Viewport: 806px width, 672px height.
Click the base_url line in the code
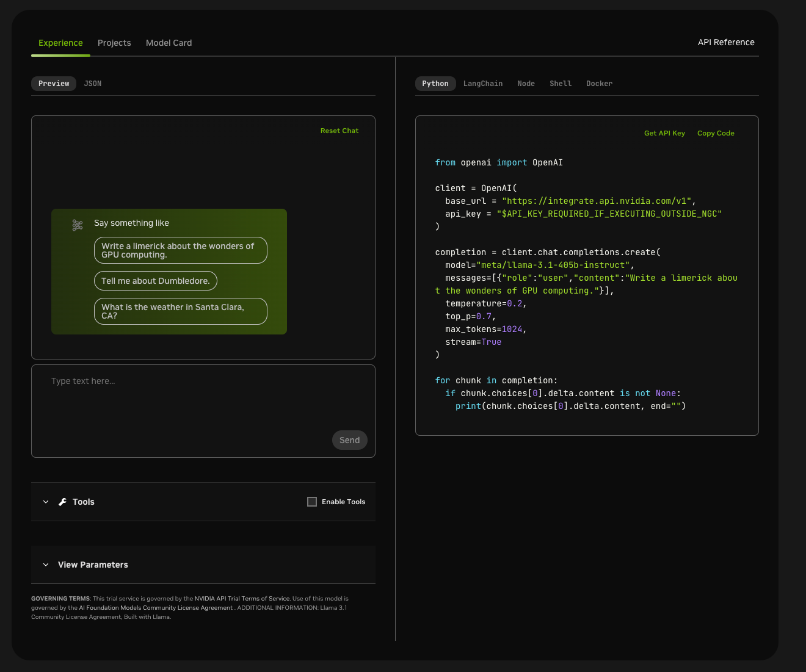[x=570, y=201]
